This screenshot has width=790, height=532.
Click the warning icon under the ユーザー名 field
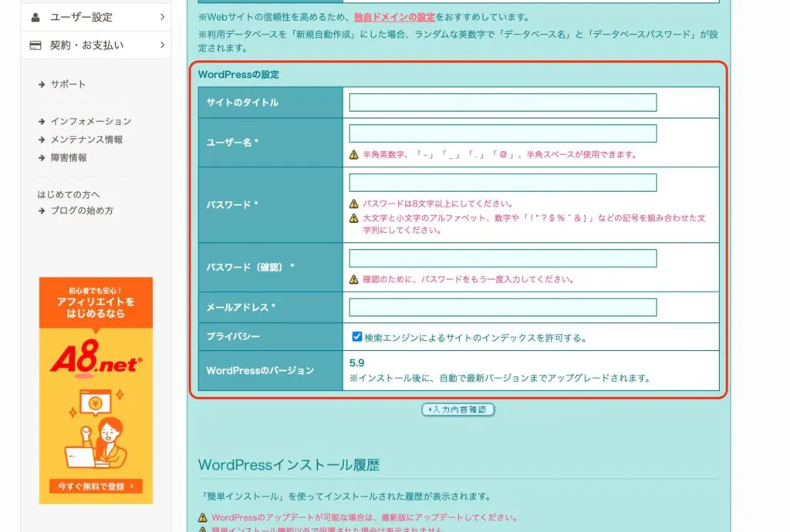point(354,155)
